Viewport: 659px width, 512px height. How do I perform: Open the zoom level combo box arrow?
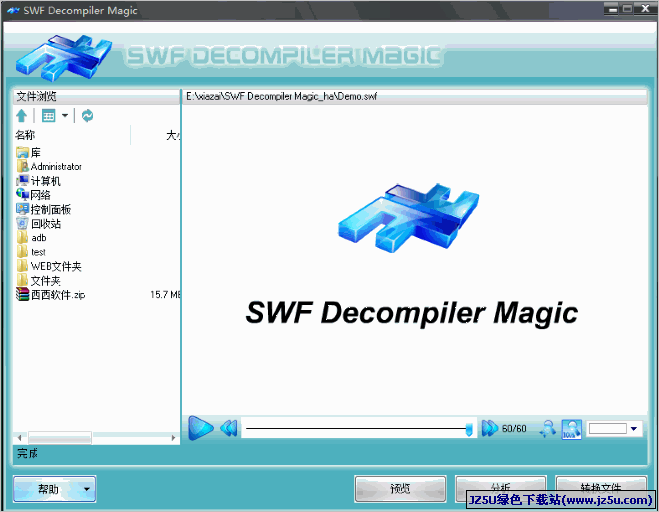[x=634, y=428]
